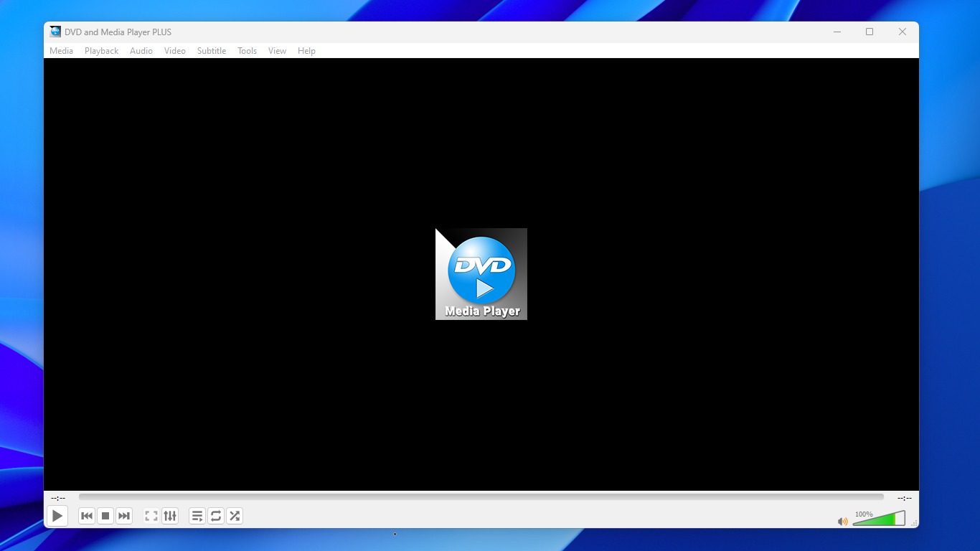Image resolution: width=980 pixels, height=551 pixels.
Task: Open the View menu
Action: (277, 50)
